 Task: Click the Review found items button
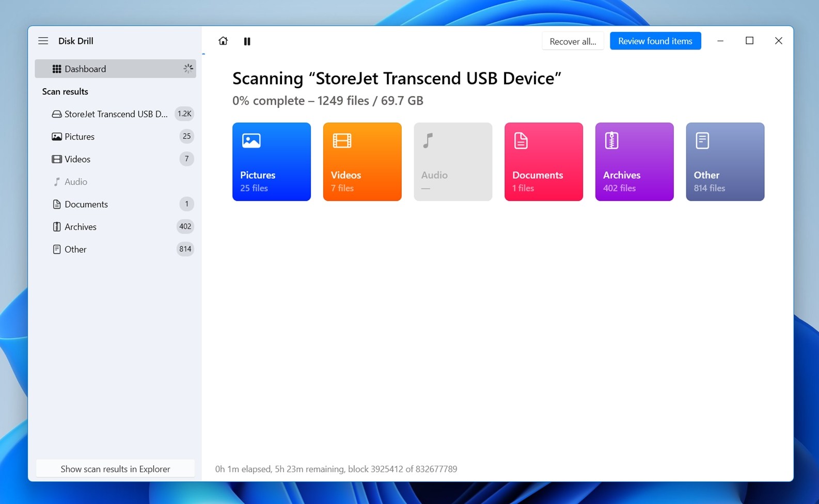(655, 41)
